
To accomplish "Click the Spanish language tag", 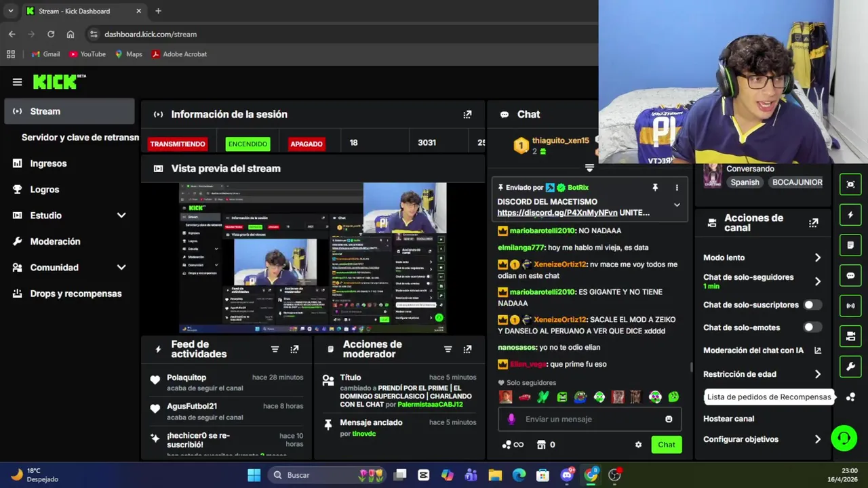I will (745, 182).
